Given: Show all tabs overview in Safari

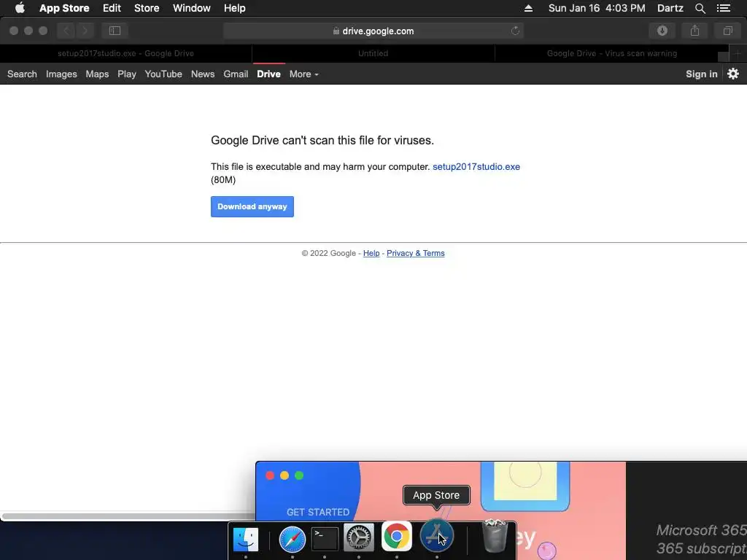Looking at the screenshot, I should point(727,31).
